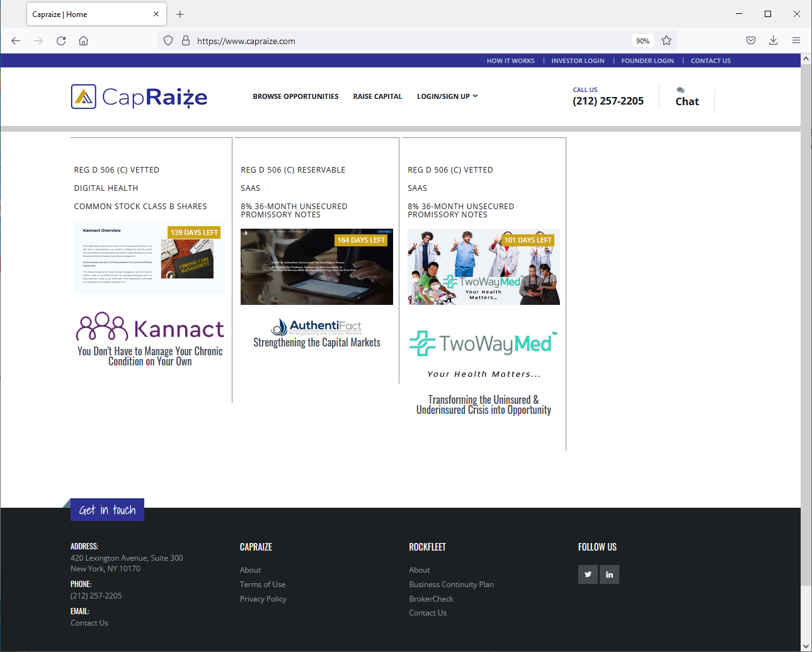Screen dimensions: 812x652
Task: Click the CapRaize logo
Action: [139, 97]
